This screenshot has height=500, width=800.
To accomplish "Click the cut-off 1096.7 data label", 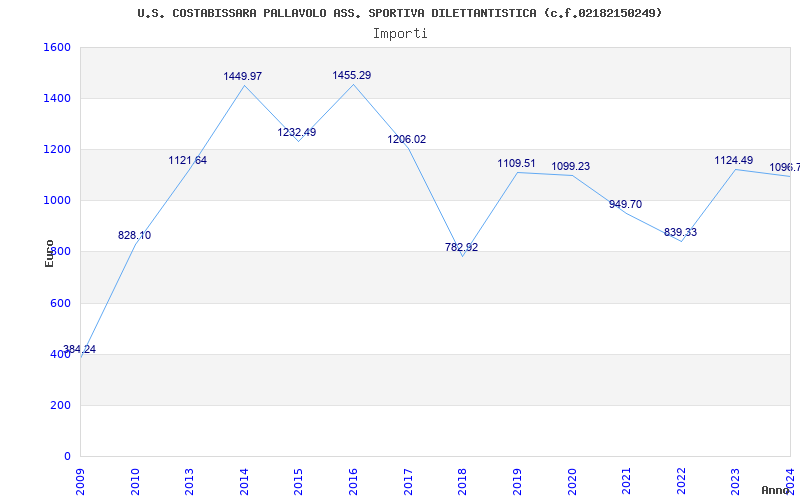I will [785, 167].
